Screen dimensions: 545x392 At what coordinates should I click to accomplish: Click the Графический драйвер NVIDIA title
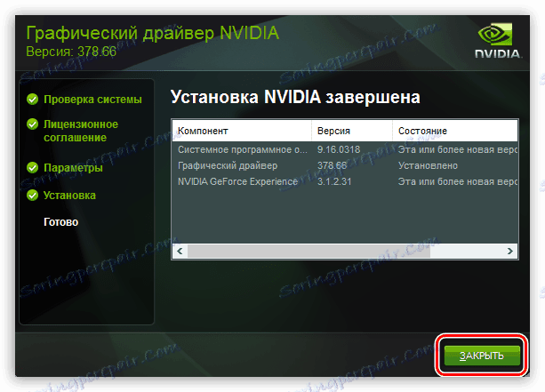(153, 34)
